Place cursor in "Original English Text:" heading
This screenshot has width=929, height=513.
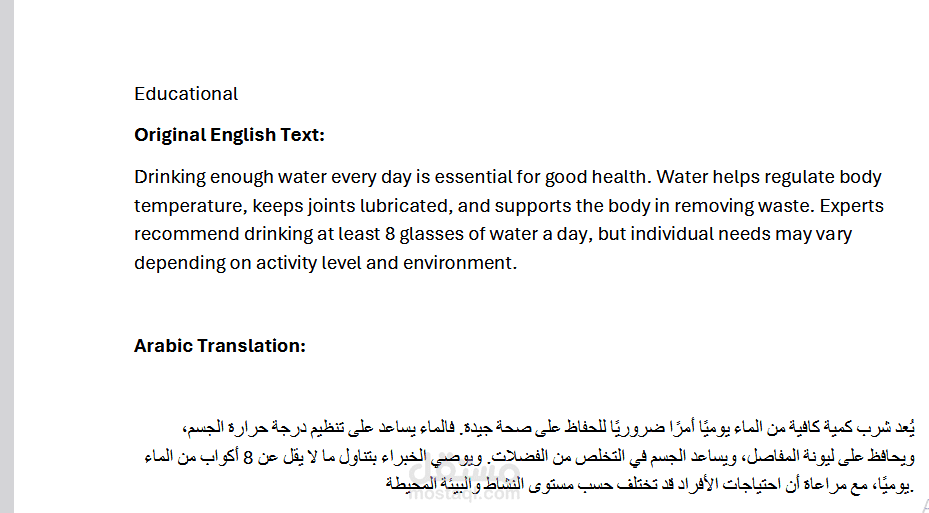(229, 135)
